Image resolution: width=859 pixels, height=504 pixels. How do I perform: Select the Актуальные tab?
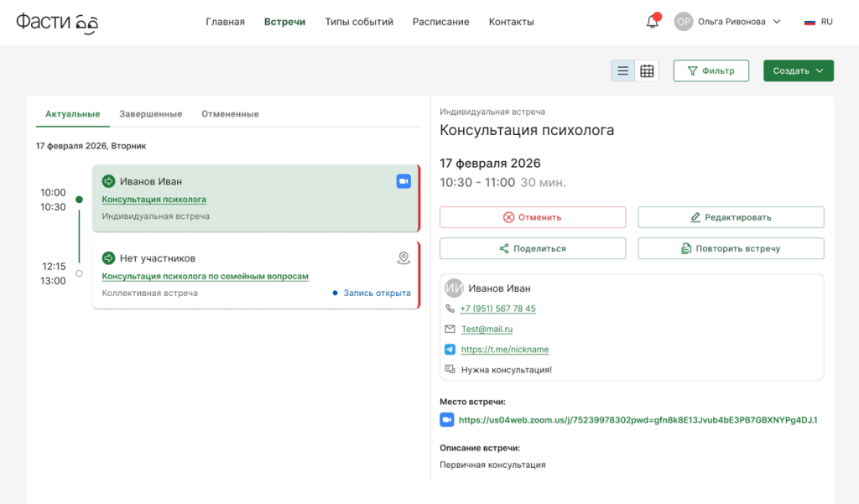pos(73,114)
